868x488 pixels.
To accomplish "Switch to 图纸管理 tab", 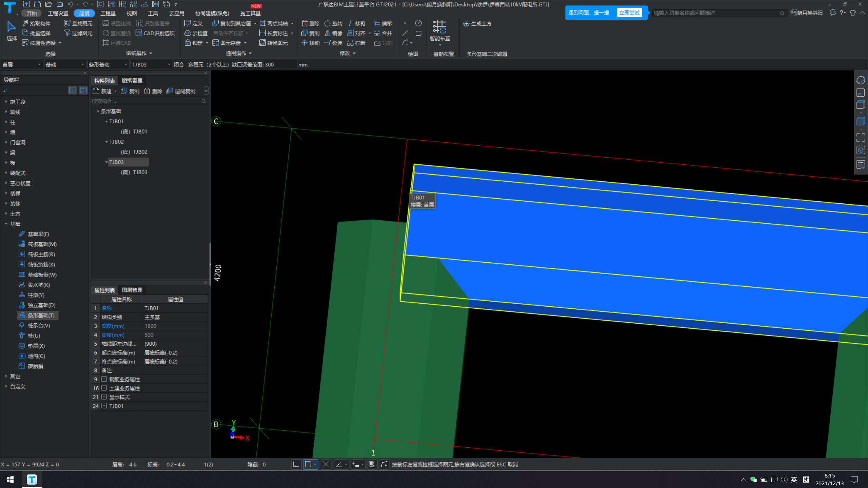I will click(x=132, y=80).
